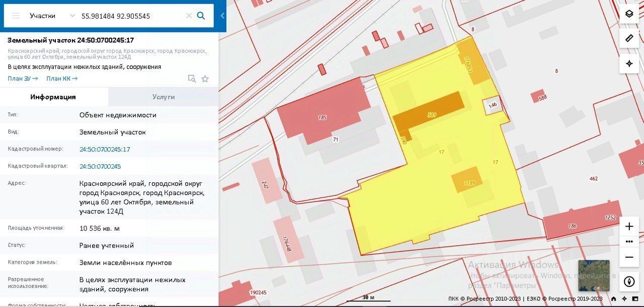The image size is (644, 307).
Task: Switch basemap via the satellite thumbnail
Action: pyautogui.click(x=594, y=276)
